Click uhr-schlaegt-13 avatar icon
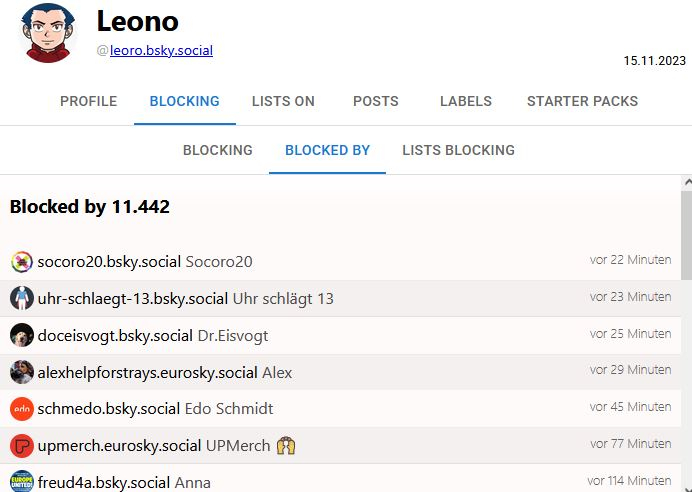 tap(22, 298)
